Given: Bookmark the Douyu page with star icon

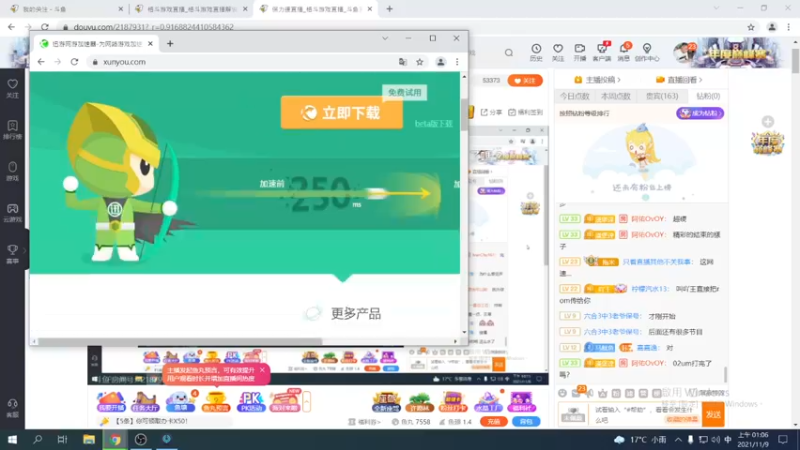Looking at the screenshot, I should click(x=751, y=27).
